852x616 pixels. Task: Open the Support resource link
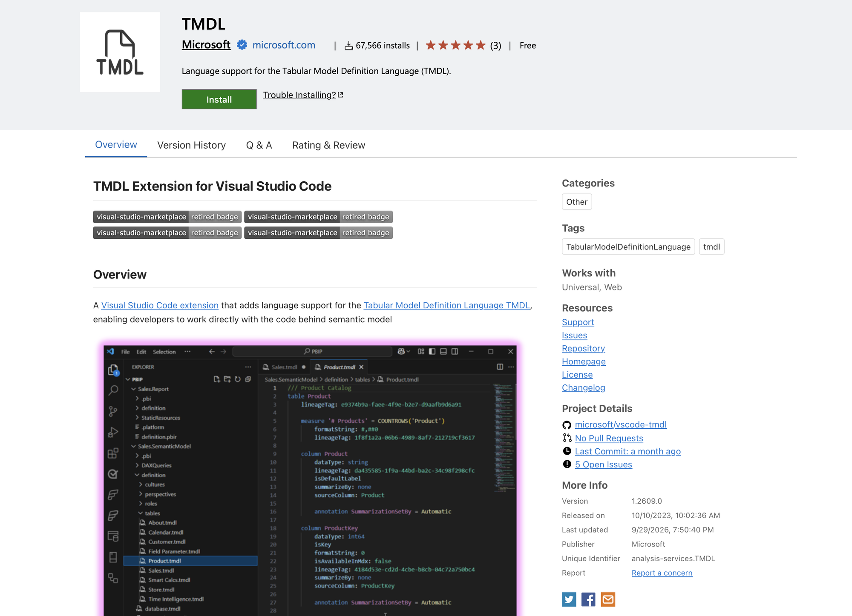tap(578, 322)
